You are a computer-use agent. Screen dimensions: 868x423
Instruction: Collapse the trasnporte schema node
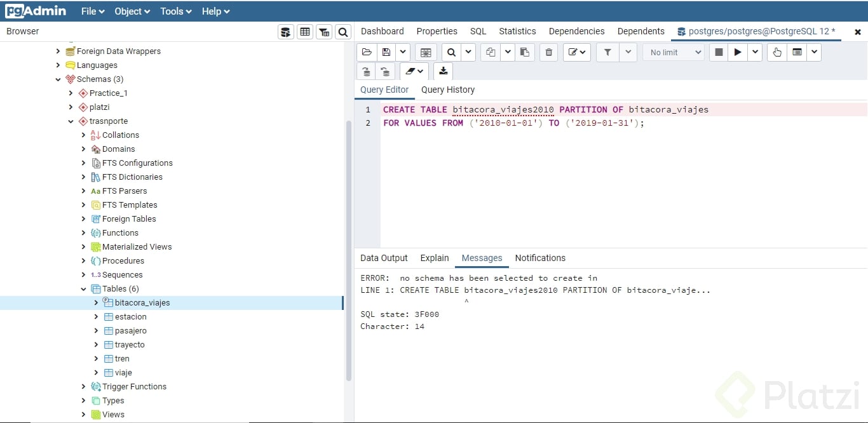71,121
